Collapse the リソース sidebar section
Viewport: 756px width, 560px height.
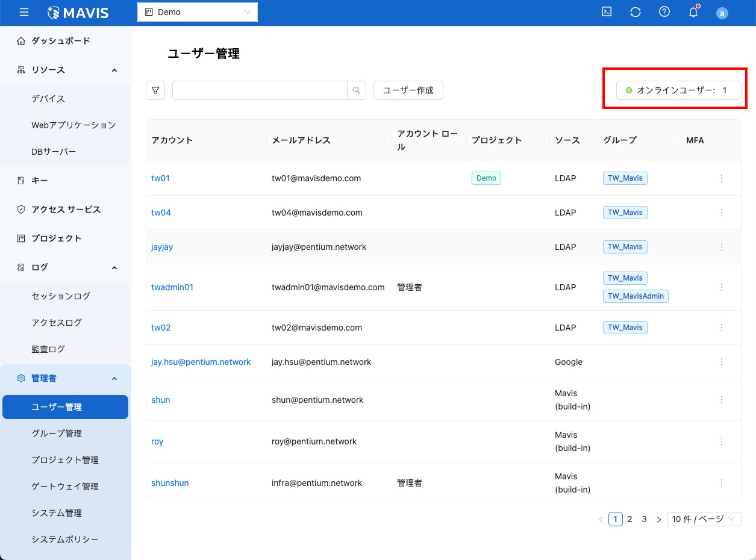114,70
